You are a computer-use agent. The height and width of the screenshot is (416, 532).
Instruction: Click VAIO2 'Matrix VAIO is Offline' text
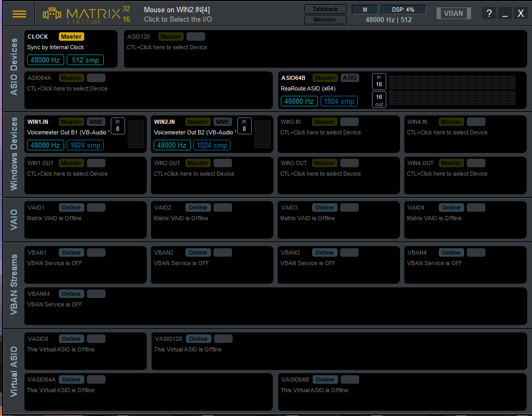click(x=181, y=218)
